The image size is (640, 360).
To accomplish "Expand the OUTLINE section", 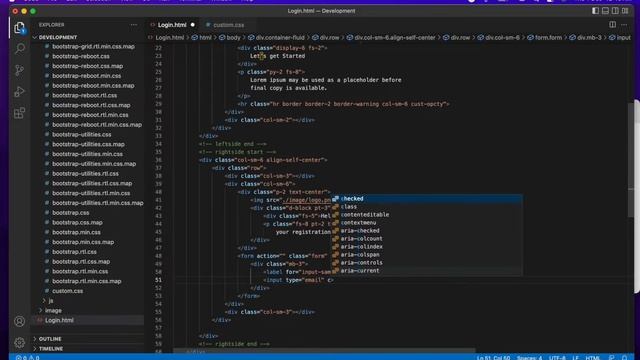I will 50,339.
